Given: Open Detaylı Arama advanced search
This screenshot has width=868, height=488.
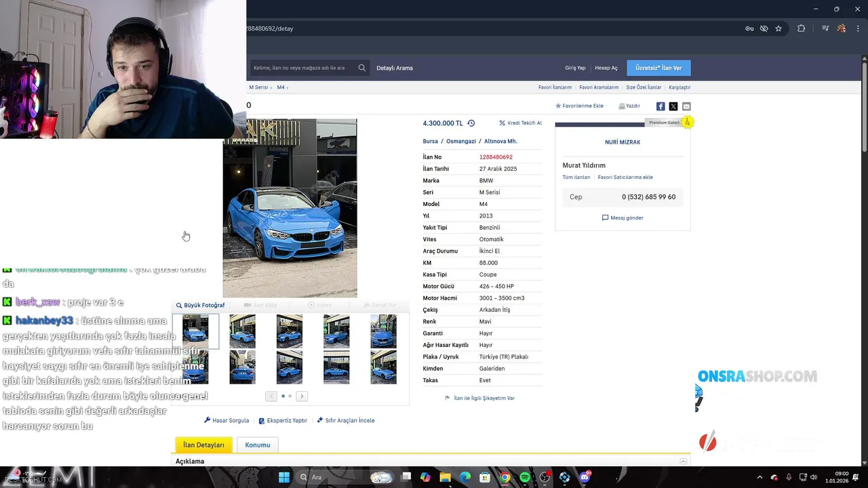Looking at the screenshot, I should tap(395, 68).
